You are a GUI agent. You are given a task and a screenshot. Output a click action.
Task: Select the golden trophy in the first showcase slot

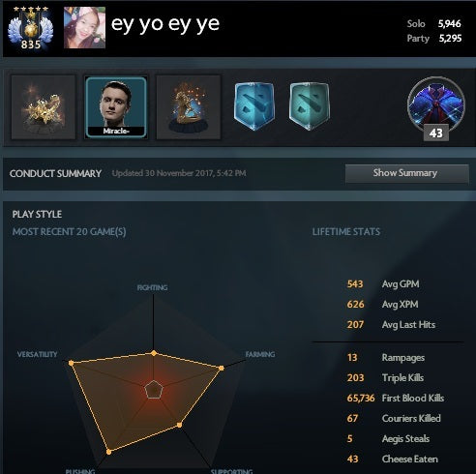(x=44, y=107)
